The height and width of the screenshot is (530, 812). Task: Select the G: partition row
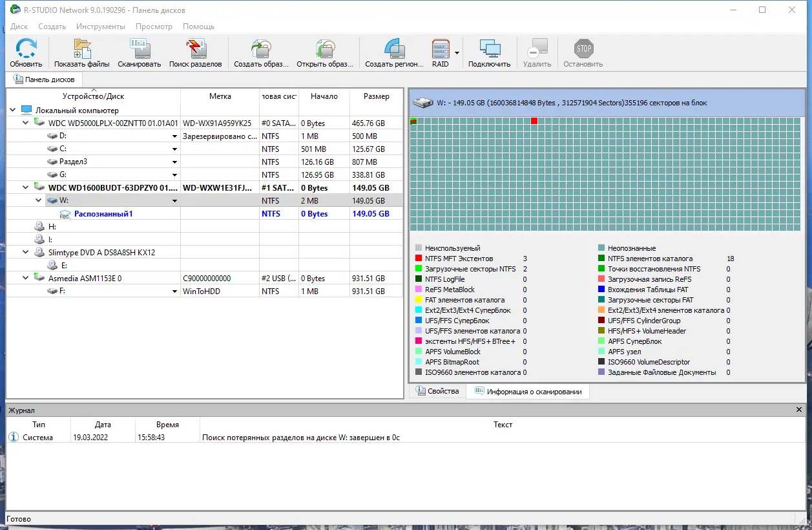[x=205, y=175]
